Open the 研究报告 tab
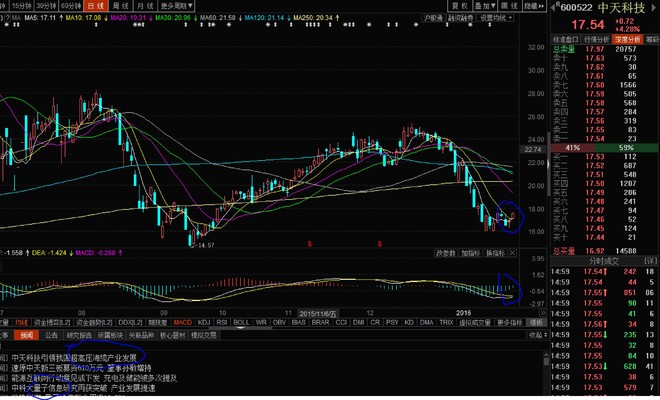Screen dimensions: 660x400 coord(79,335)
